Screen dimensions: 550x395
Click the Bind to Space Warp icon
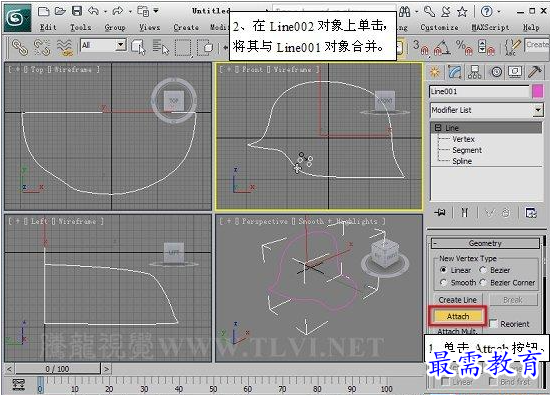pyautogui.click(x=65, y=47)
